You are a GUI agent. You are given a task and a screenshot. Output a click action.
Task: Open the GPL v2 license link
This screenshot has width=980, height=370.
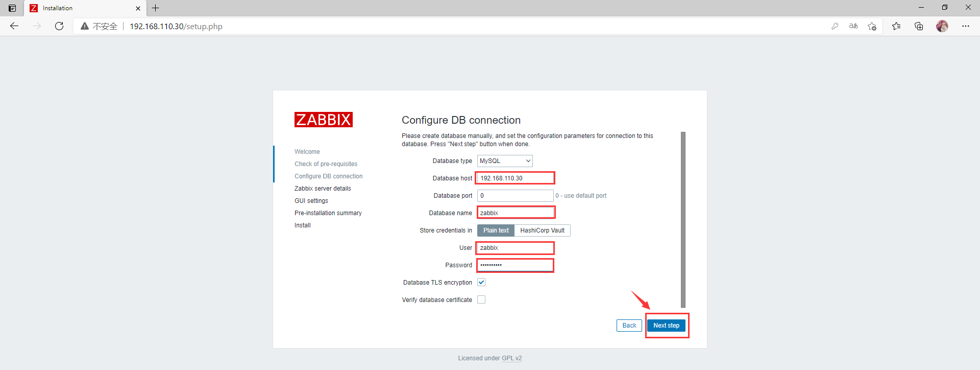[512, 358]
